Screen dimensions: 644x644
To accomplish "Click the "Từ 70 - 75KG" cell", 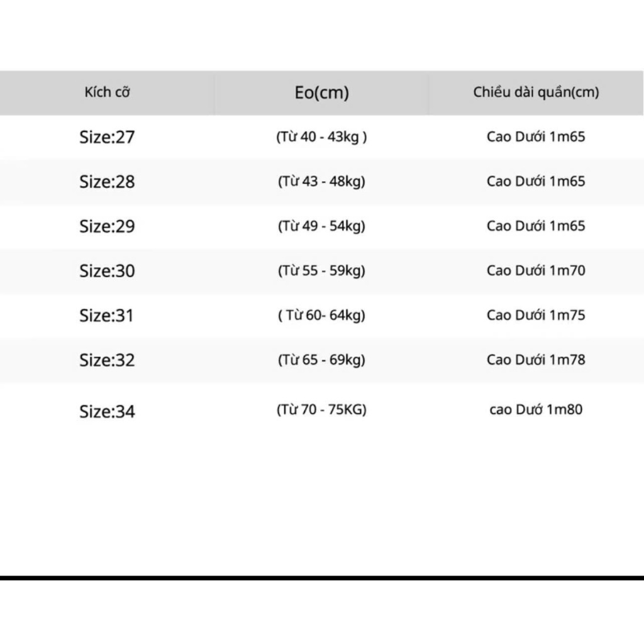I will [x=321, y=411].
